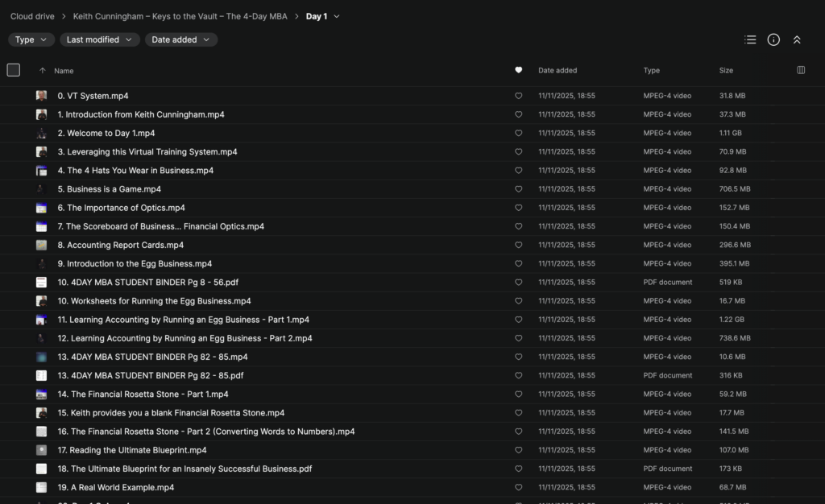
Task: Favourite 8. Accounting Report Cards.mp4
Action: pos(518,245)
